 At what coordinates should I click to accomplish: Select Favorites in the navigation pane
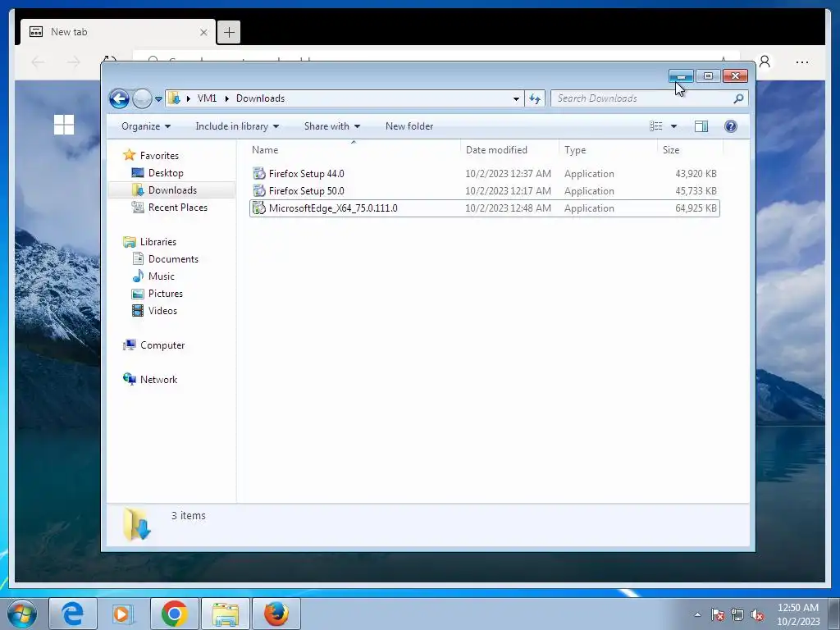tap(159, 155)
